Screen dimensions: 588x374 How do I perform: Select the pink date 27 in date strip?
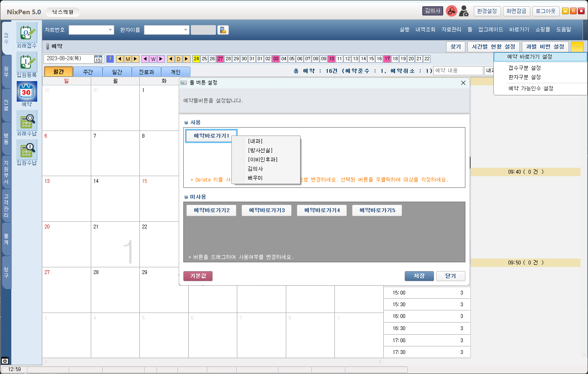click(220, 59)
